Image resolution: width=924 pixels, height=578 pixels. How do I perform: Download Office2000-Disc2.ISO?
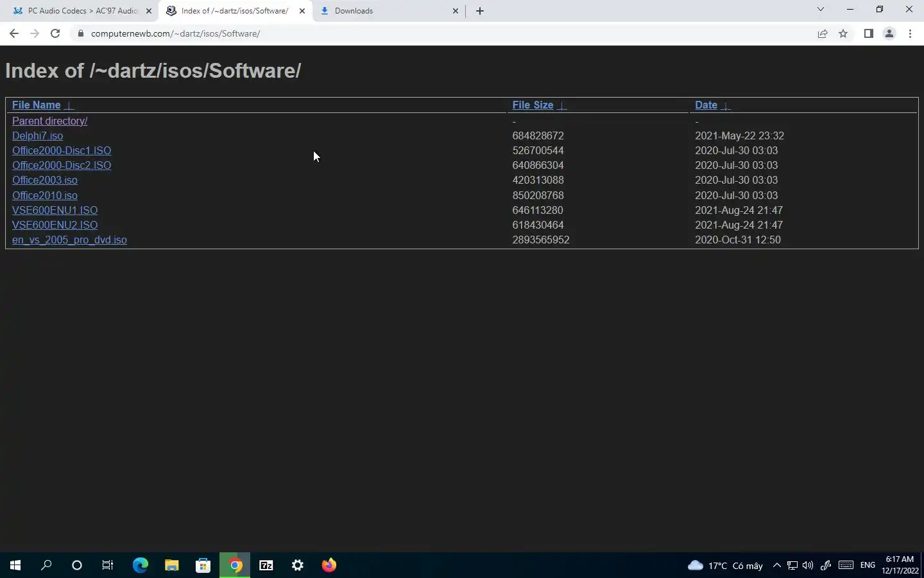point(62,165)
